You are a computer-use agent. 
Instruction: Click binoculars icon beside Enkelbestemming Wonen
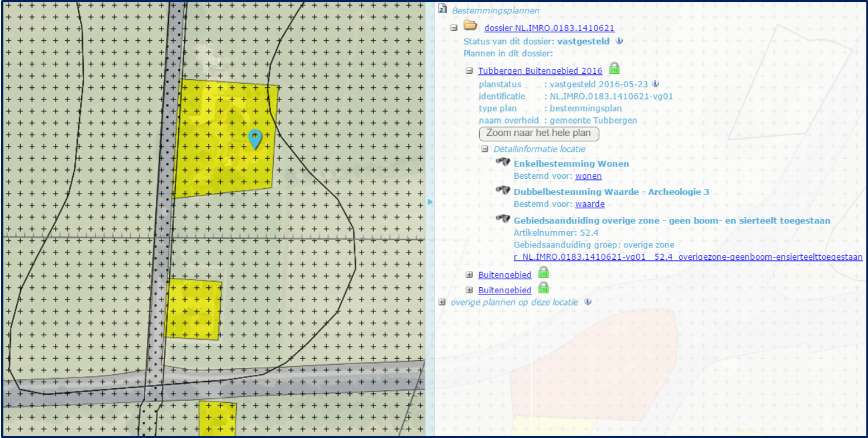click(503, 161)
